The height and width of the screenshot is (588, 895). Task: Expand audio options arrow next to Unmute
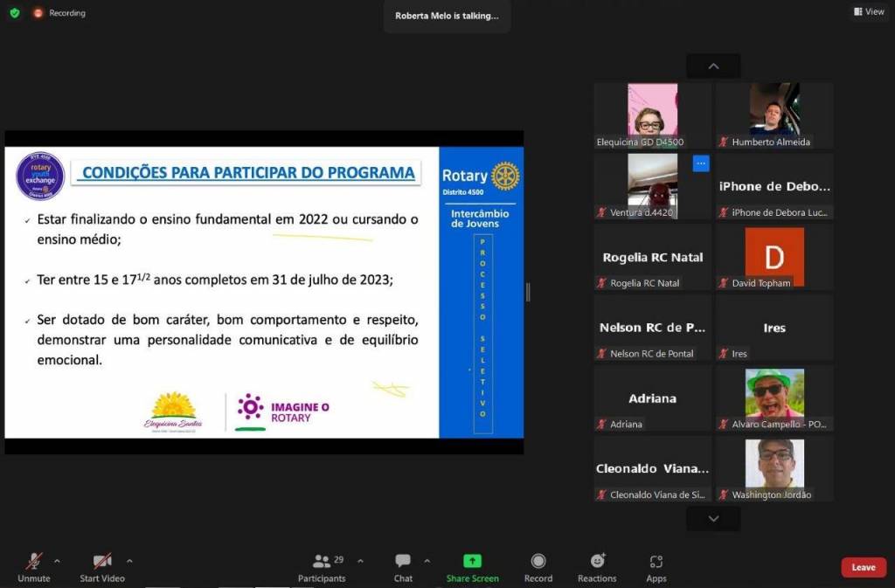(58, 561)
